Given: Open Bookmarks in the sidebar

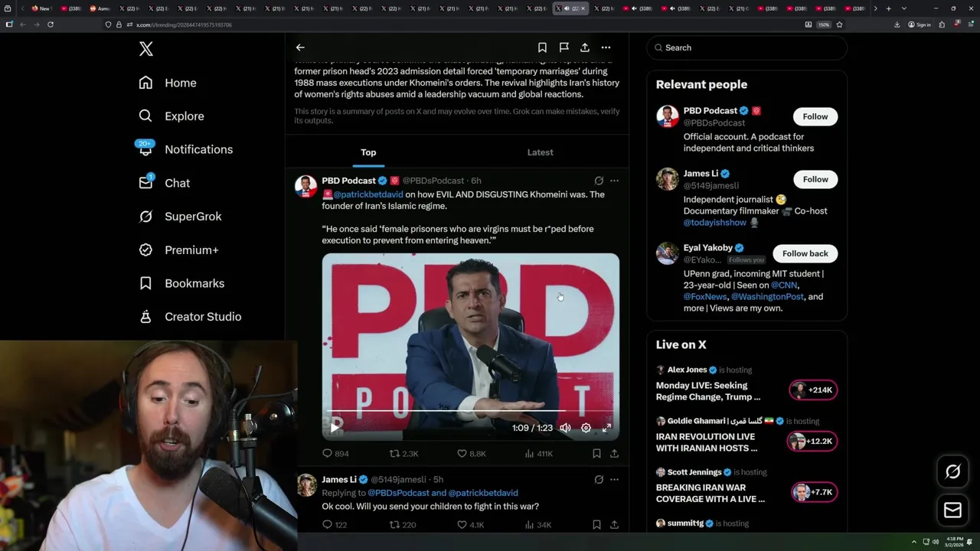Looking at the screenshot, I should (181, 283).
